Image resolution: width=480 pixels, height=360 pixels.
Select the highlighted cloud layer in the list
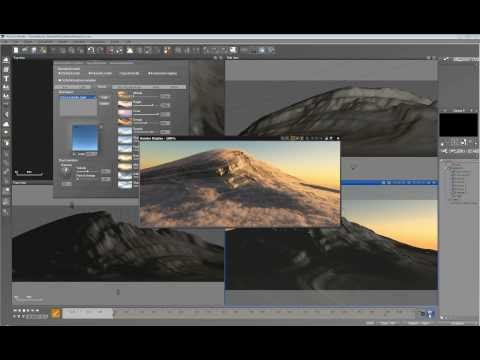tap(78, 97)
